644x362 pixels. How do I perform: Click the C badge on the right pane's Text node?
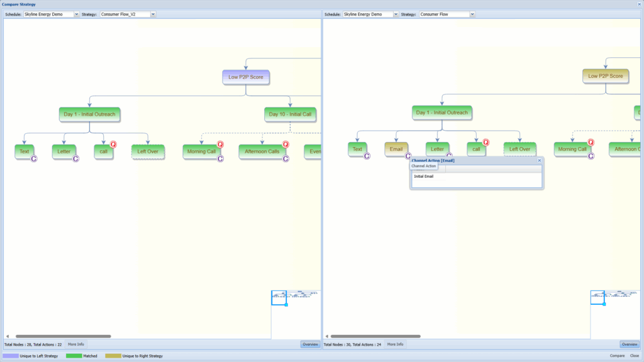coord(366,156)
